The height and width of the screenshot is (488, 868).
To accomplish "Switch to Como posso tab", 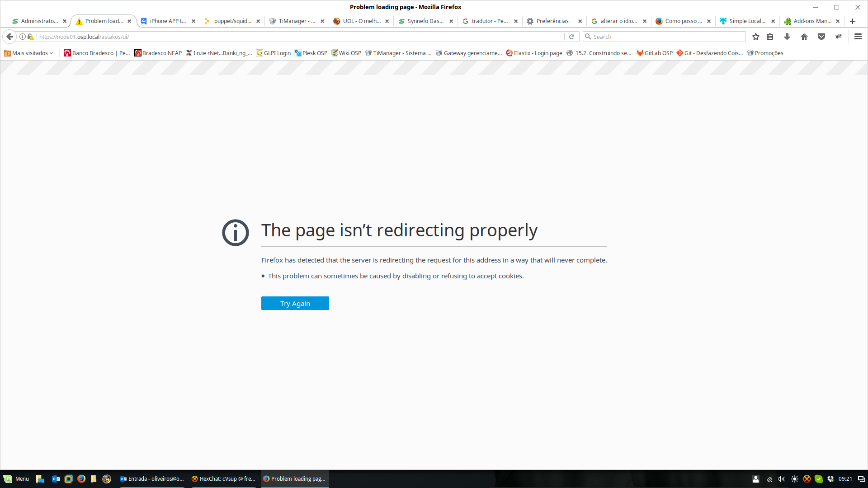I will click(683, 21).
